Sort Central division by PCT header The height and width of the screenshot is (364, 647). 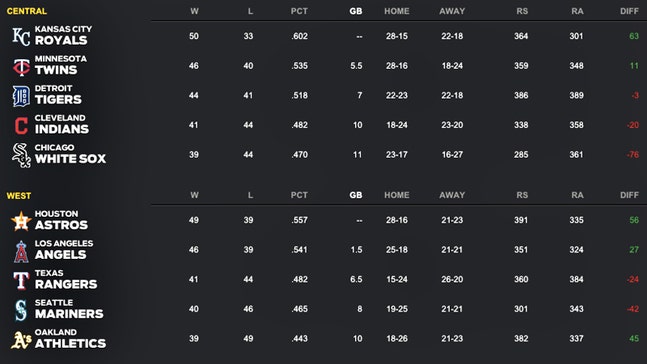pos(299,11)
